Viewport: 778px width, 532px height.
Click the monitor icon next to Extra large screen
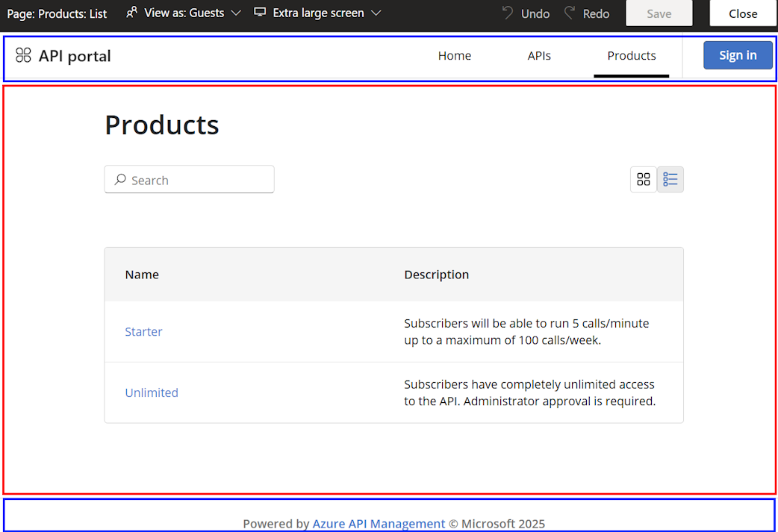pyautogui.click(x=259, y=12)
